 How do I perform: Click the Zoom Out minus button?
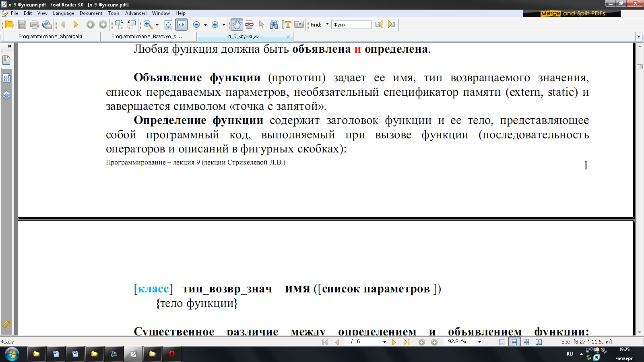[x=196, y=25]
